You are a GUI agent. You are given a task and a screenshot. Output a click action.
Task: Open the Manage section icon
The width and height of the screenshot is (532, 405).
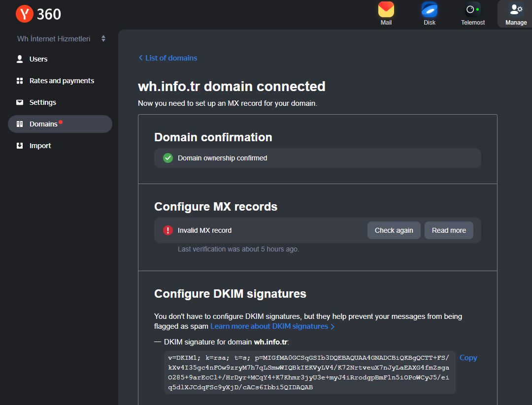tap(516, 9)
